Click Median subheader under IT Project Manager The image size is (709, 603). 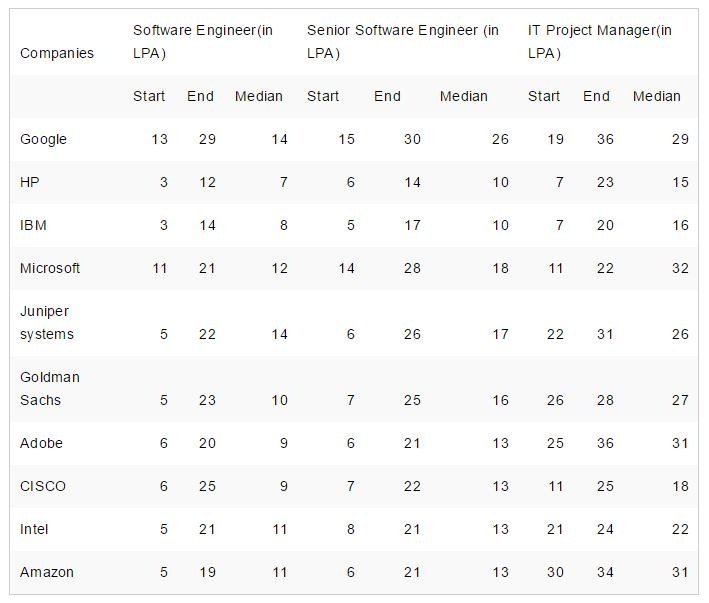657,96
